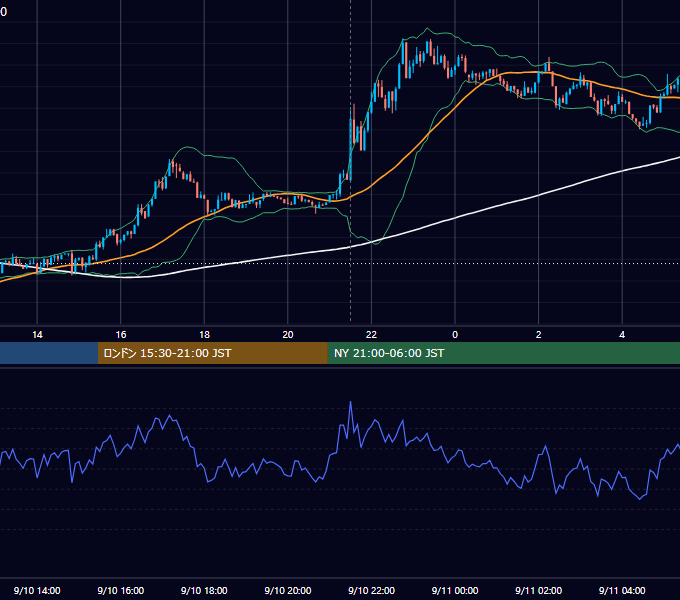680x600 pixels.
Task: Select the 9/10 22:00 date label
Action: 371,590
